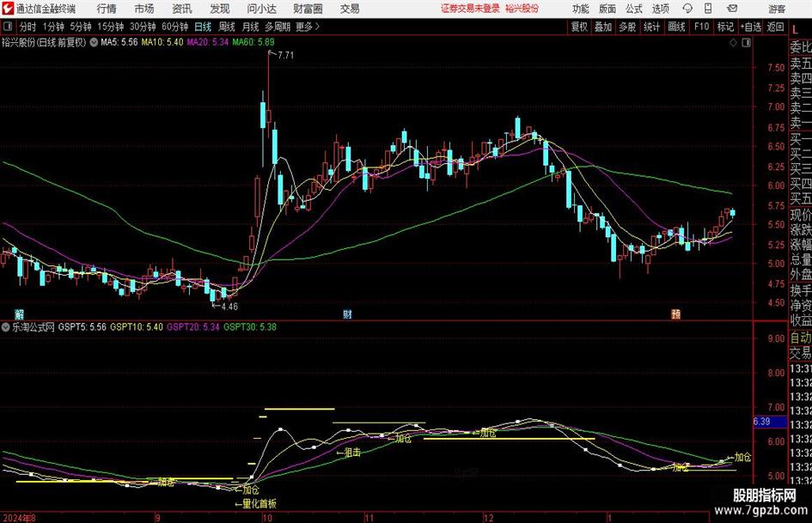
Task: Toggle the panel layout icon left of 分时
Action: 8,27
